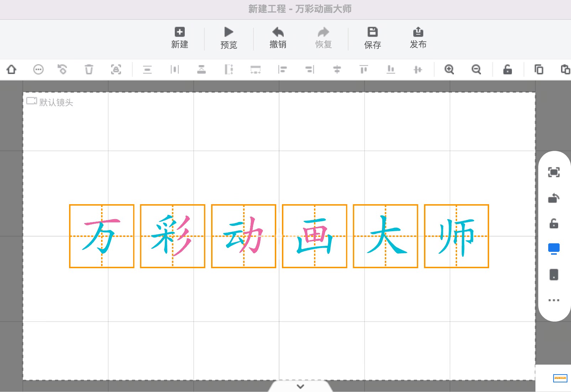Click the scene thumbnail at bottom right
Image resolution: width=571 pixels, height=392 pixels.
560,378
